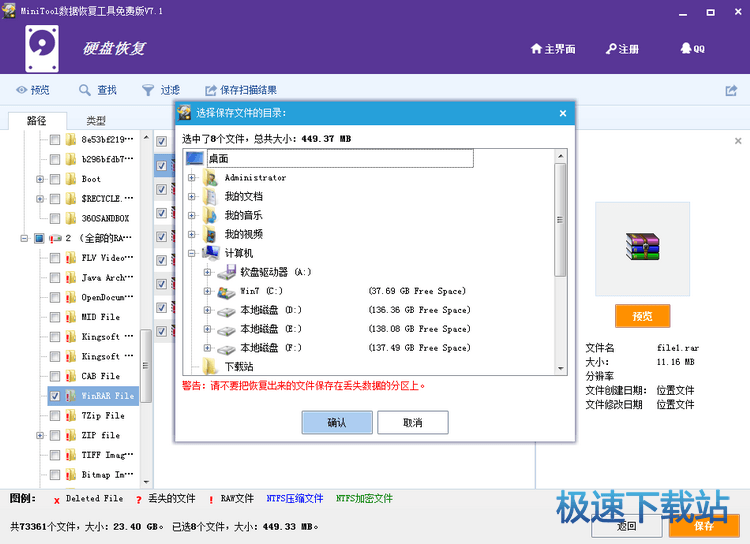Check the $RECYCLE folder checkbox
This screenshot has height=544, width=750.
tap(55, 199)
